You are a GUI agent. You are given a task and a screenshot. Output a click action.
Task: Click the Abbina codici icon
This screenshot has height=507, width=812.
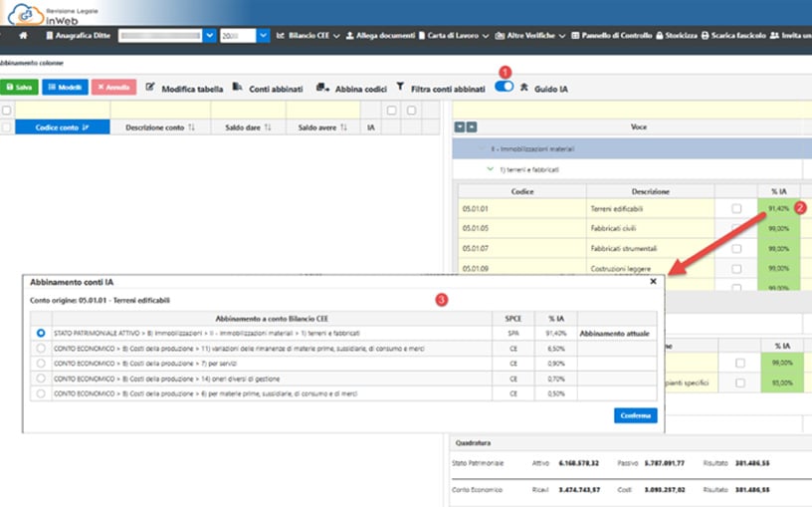pyautogui.click(x=322, y=87)
